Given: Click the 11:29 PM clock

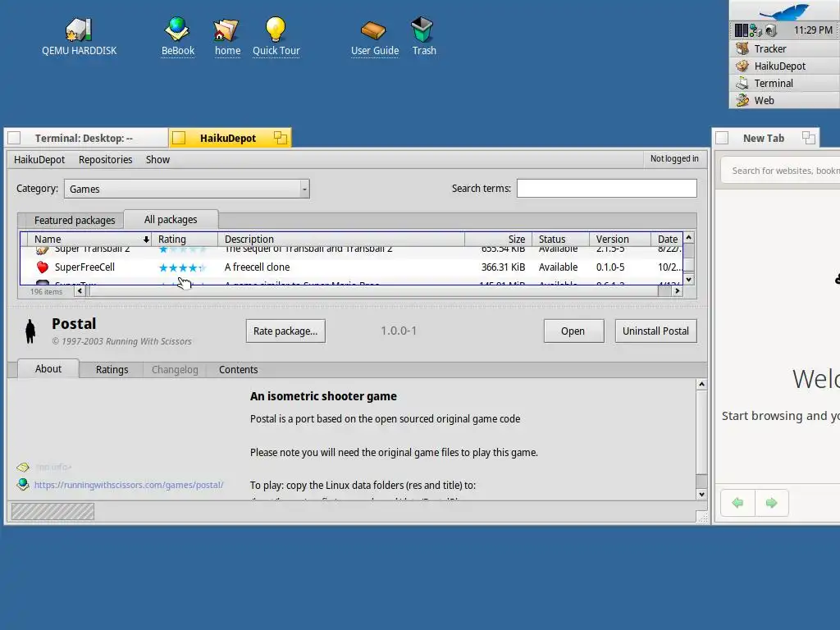Looking at the screenshot, I should (813, 30).
